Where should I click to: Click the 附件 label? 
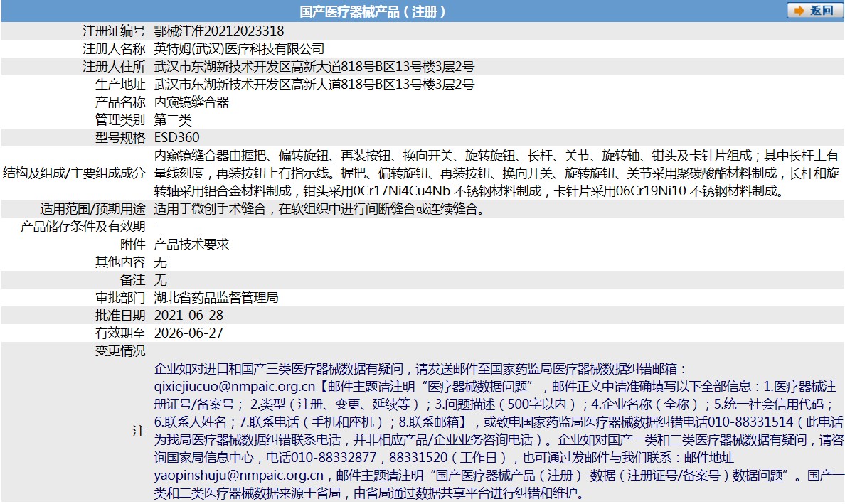tap(132, 245)
